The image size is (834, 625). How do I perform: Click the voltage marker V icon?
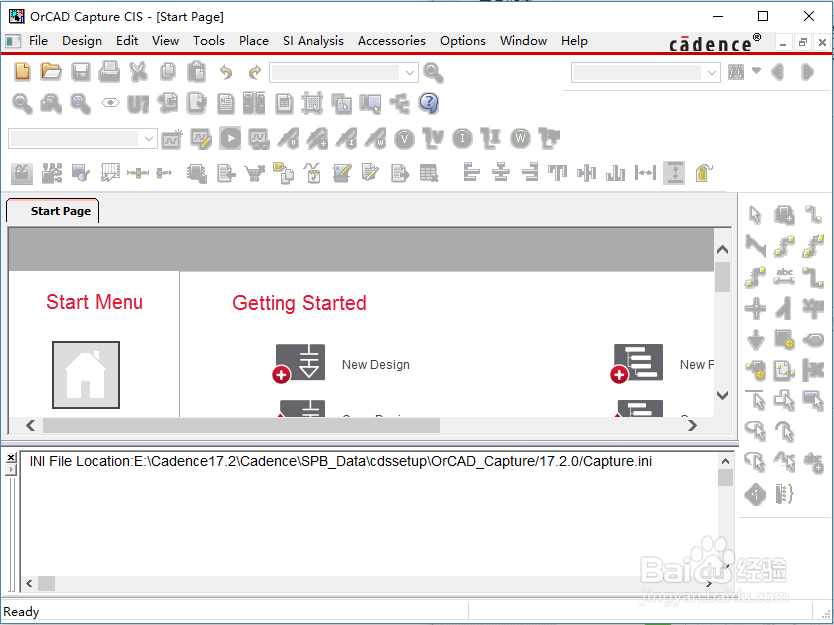(404, 139)
